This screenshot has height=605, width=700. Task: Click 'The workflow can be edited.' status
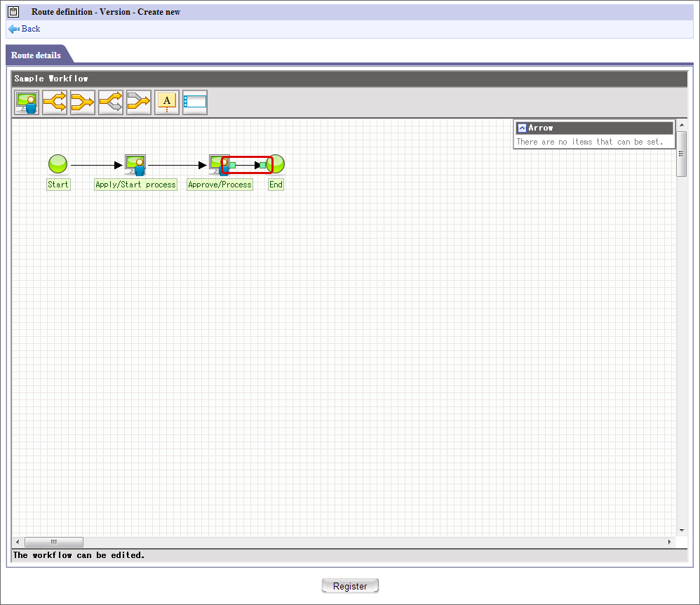click(x=79, y=555)
